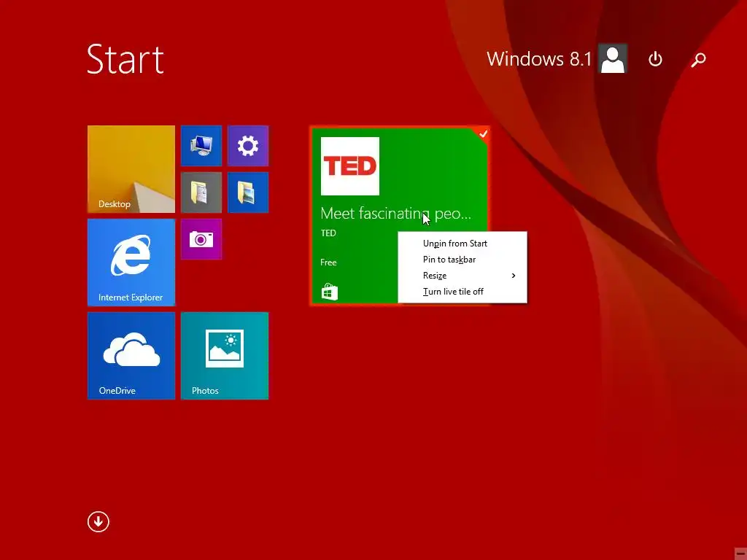Launch the Internet Explorer tile
Viewport: 747px width, 560px height.
131,262
